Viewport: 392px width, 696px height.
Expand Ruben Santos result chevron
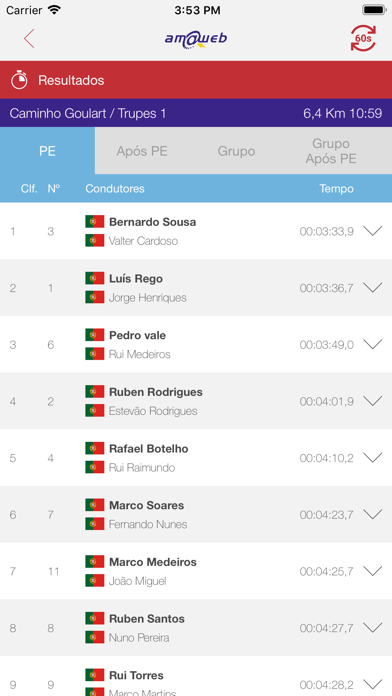click(372, 627)
